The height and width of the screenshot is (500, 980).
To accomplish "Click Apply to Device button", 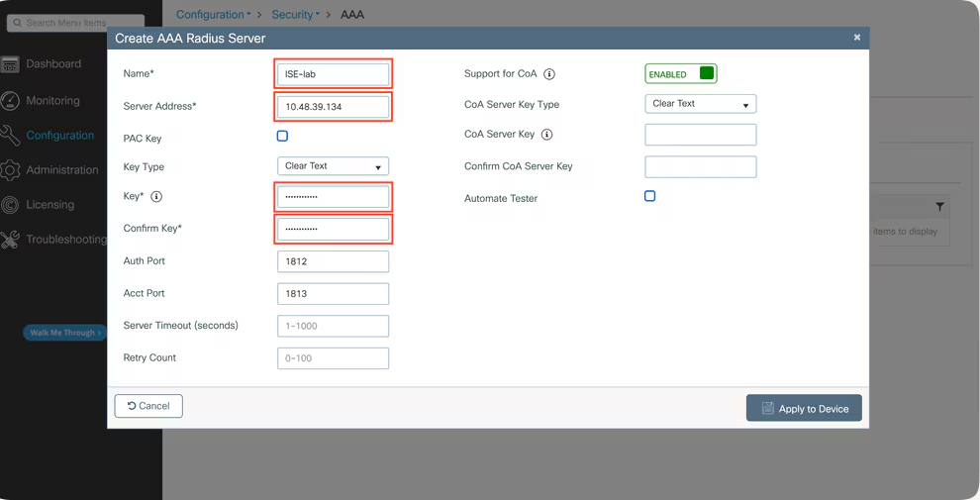I will click(x=804, y=408).
